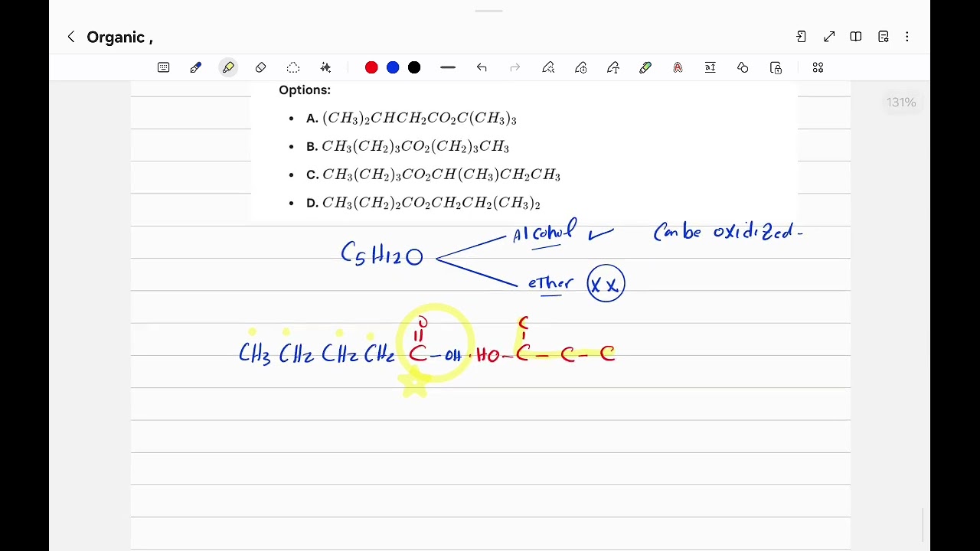
Task: Open the three-dot more options menu
Action: [907, 37]
